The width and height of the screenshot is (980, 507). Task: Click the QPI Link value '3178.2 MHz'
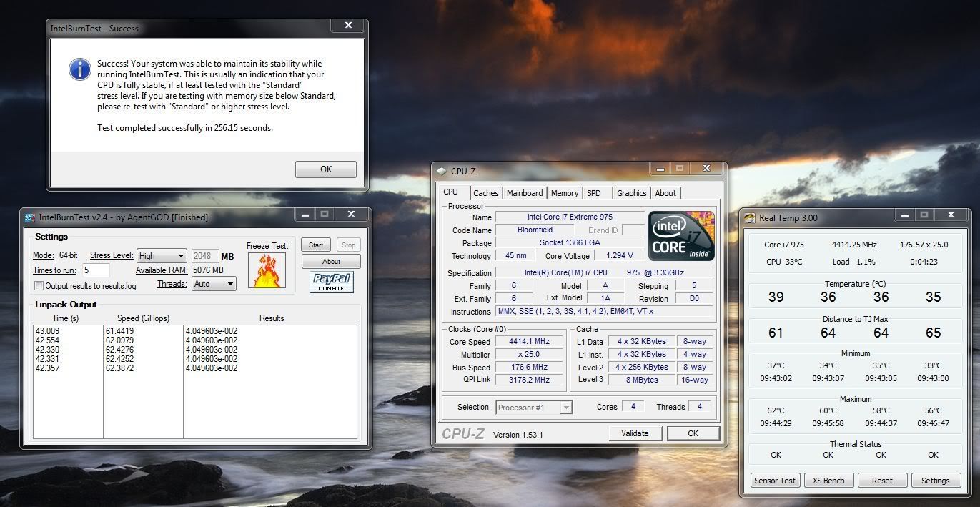click(x=529, y=380)
